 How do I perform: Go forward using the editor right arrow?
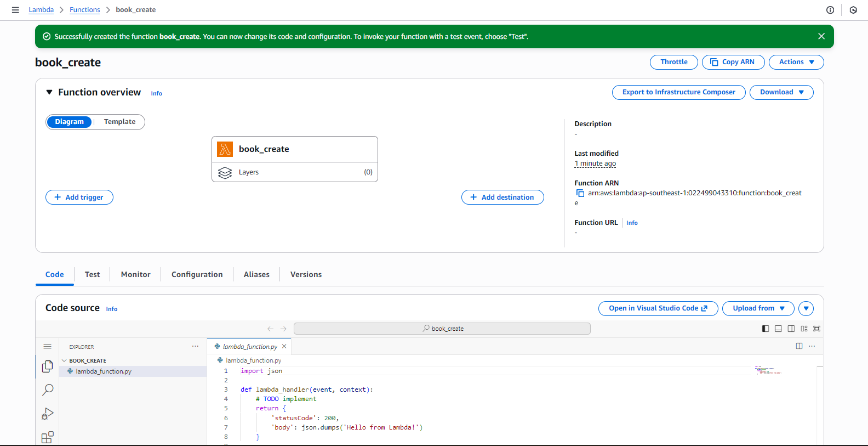(x=283, y=329)
